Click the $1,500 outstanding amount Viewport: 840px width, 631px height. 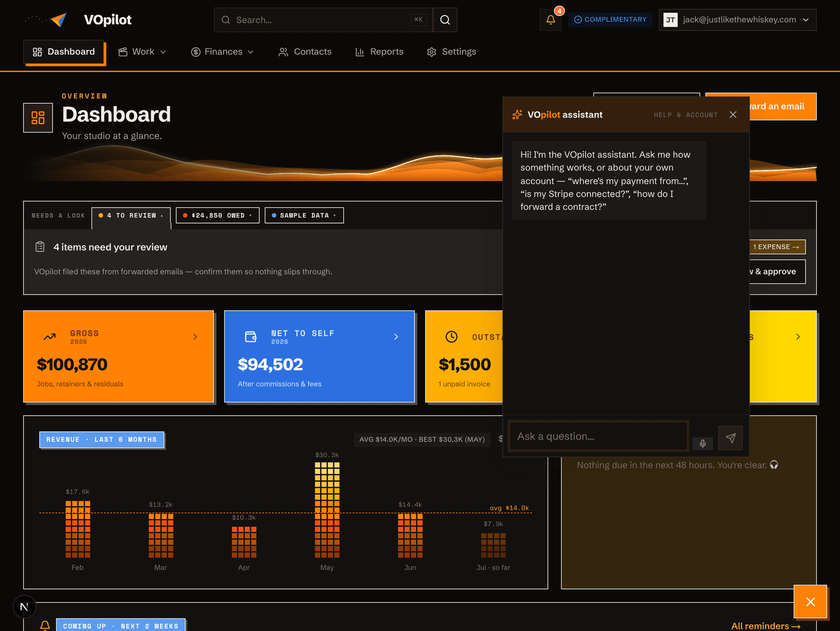[465, 365]
